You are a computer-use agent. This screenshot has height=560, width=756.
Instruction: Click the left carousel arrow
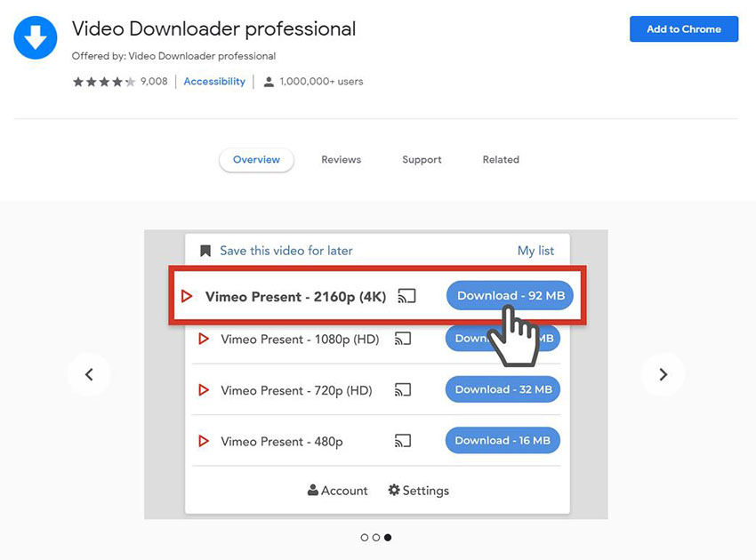89,374
